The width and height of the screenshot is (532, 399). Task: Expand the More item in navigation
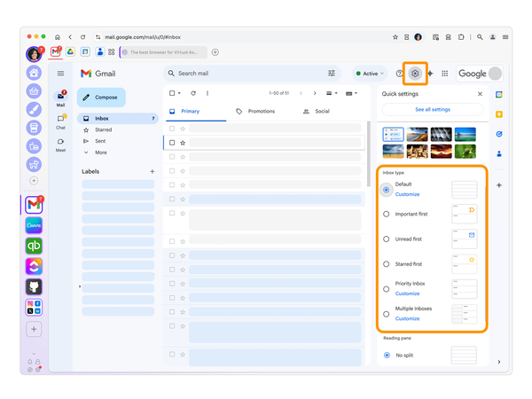point(101,153)
